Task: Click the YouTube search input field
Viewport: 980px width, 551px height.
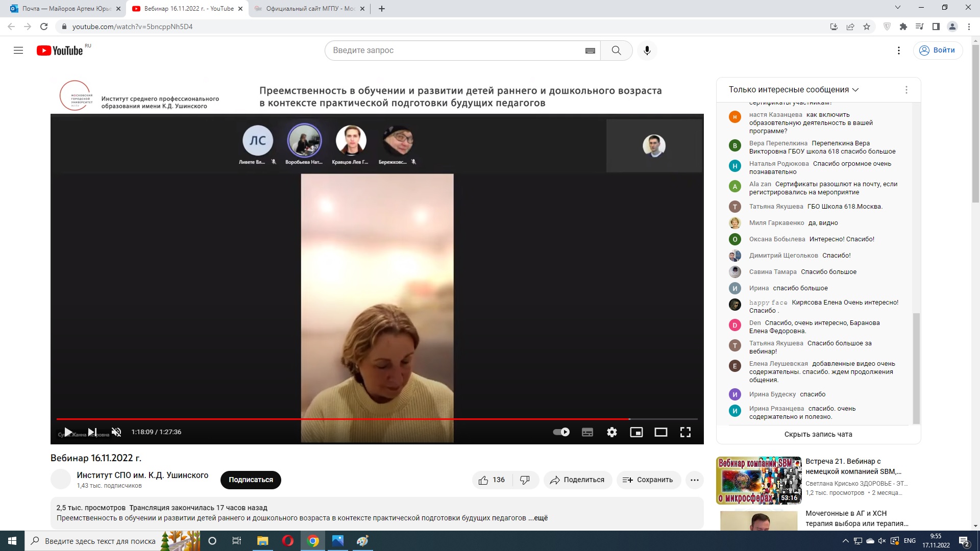Action: pos(454,51)
